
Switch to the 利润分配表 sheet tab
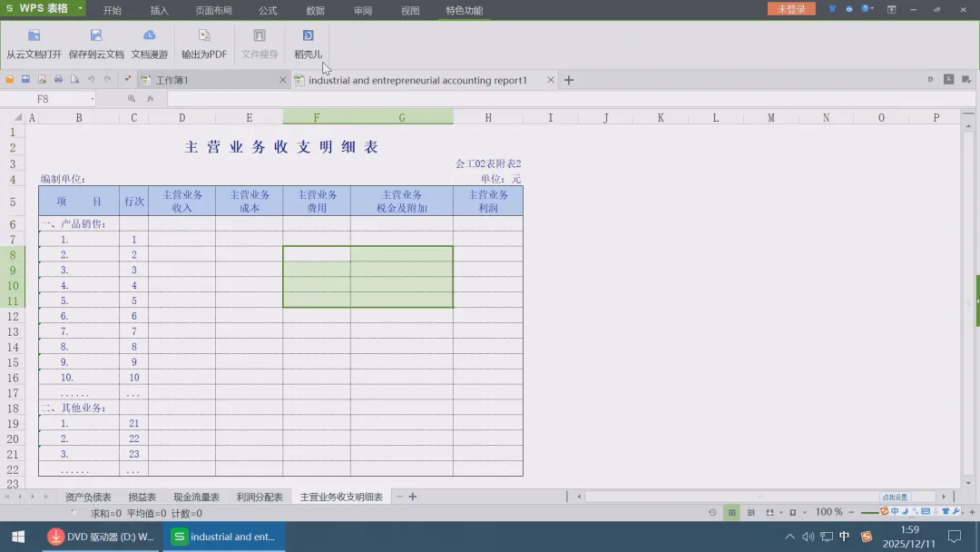click(260, 497)
